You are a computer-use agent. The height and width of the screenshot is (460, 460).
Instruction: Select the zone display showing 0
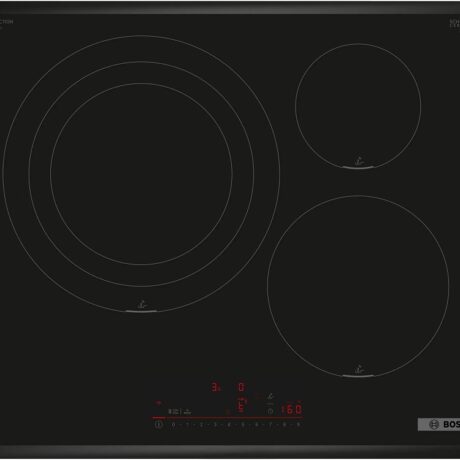coord(241,387)
